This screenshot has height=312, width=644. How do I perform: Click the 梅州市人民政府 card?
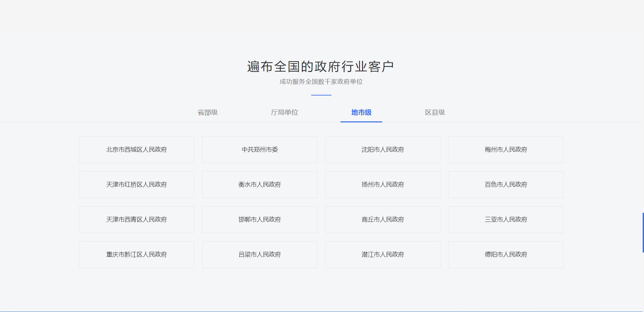coord(506,150)
